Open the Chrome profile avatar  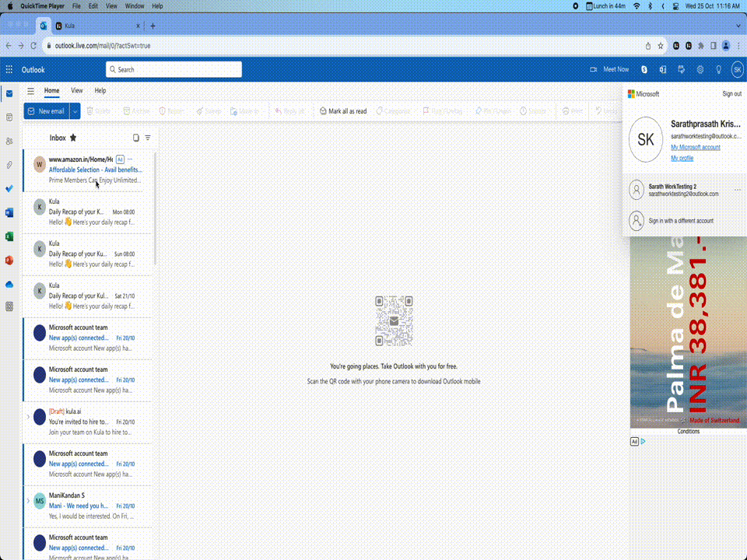click(726, 46)
